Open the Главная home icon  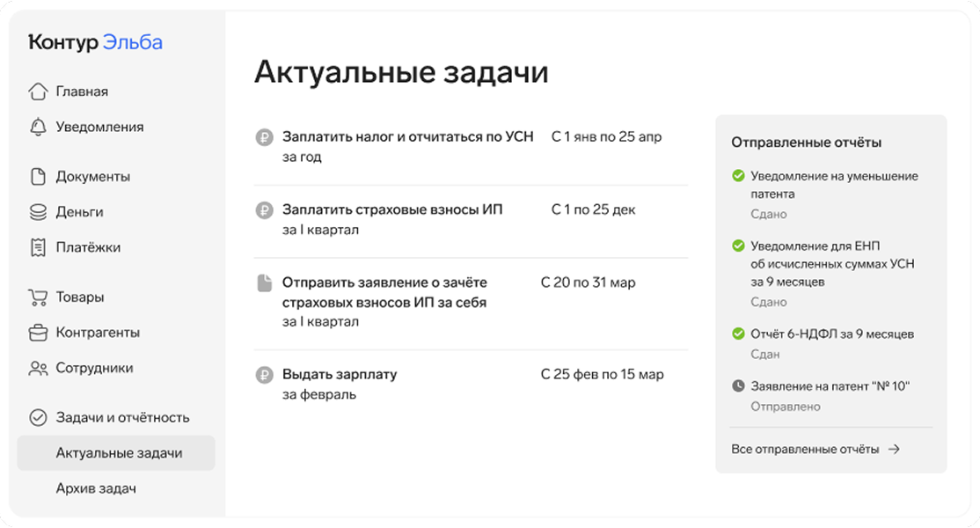coord(35,91)
